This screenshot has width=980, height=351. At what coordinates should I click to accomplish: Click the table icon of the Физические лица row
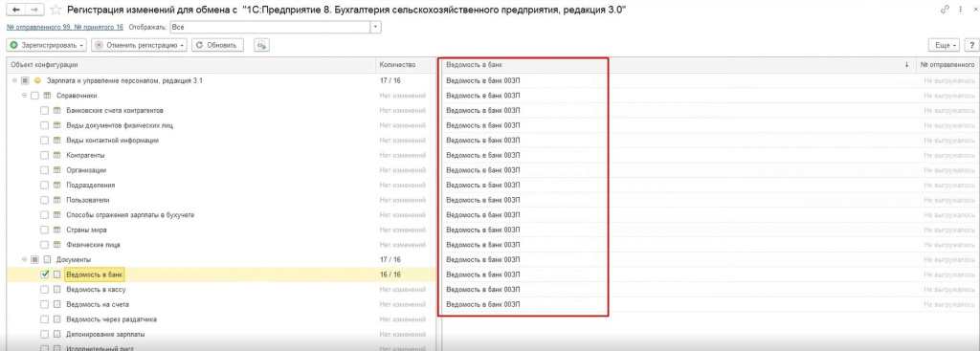(57, 245)
